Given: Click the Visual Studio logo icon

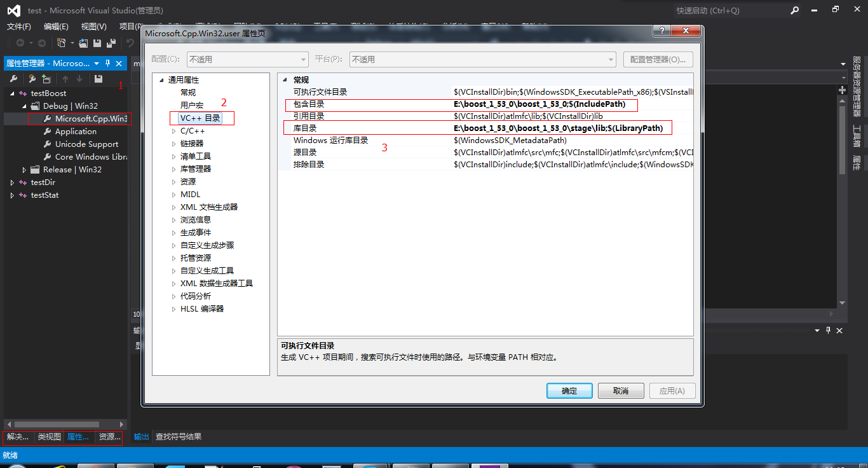Looking at the screenshot, I should pyautogui.click(x=14, y=10).
